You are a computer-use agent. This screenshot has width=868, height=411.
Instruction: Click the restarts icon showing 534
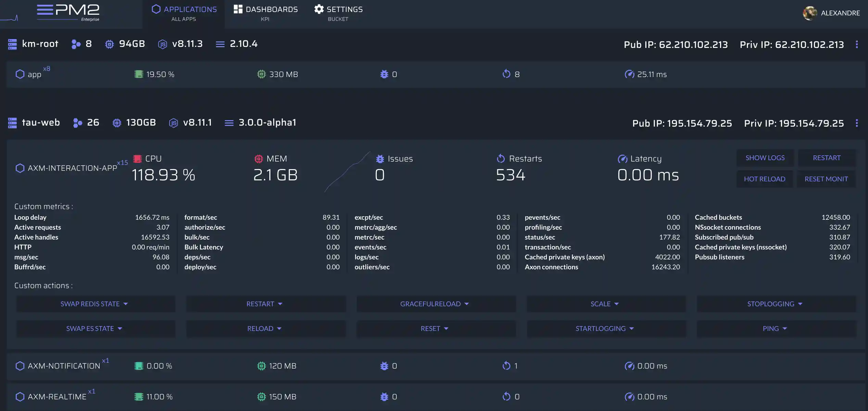pyautogui.click(x=501, y=158)
